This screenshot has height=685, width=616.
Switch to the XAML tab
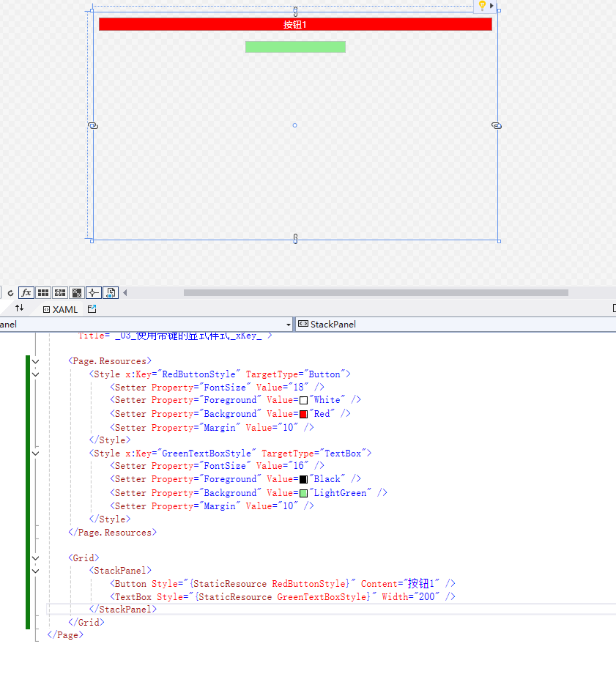click(x=60, y=310)
